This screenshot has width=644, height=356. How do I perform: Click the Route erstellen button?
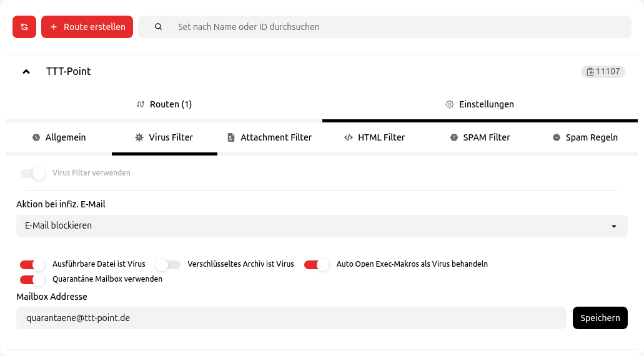pyautogui.click(x=87, y=27)
